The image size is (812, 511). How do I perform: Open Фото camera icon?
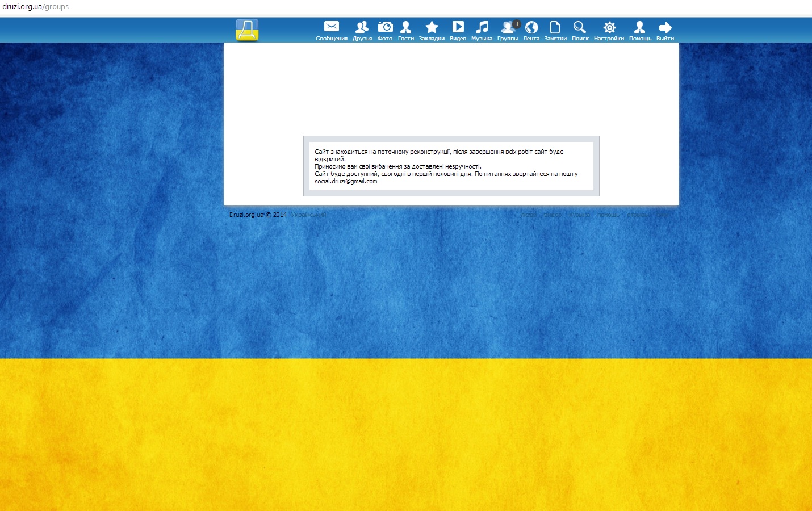pos(385,28)
